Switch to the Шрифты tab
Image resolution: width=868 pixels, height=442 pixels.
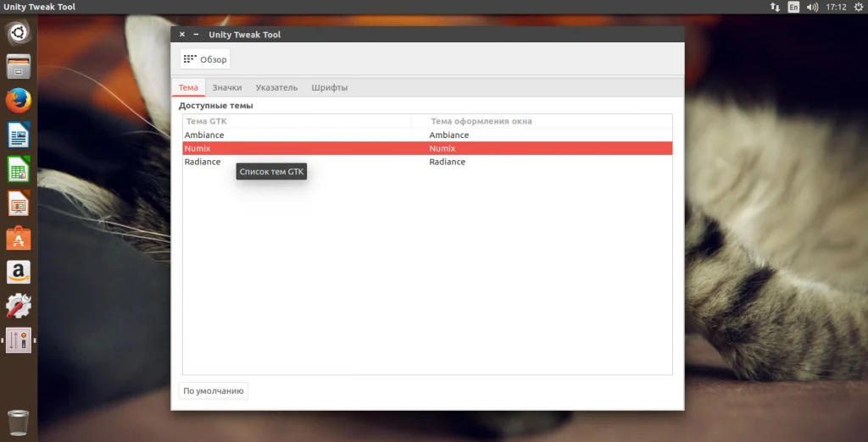(330, 87)
